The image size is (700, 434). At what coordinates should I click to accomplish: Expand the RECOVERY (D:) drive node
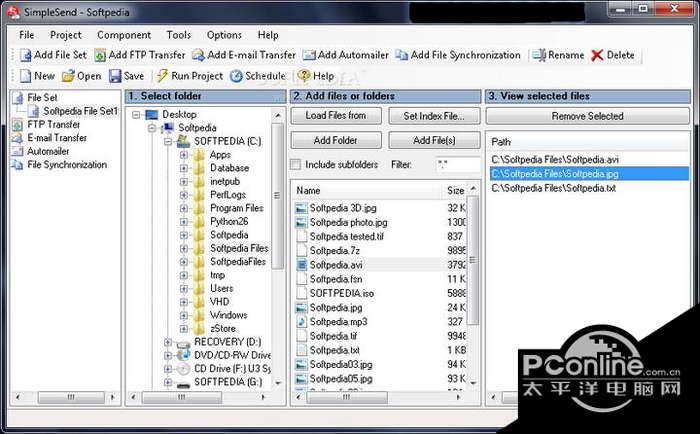coord(168,342)
